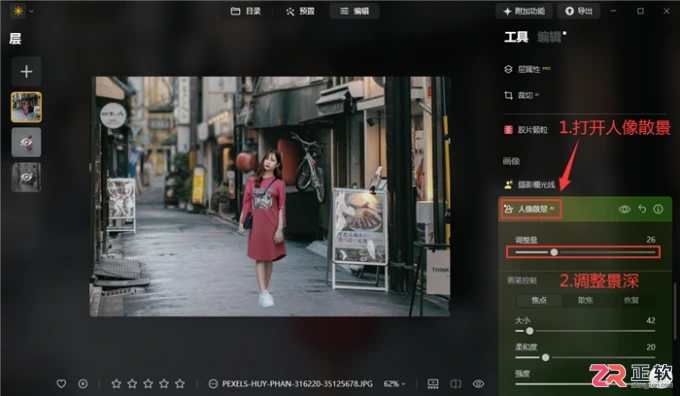Open the 62% zoom dropdown
680x396 pixels.
pos(394,384)
